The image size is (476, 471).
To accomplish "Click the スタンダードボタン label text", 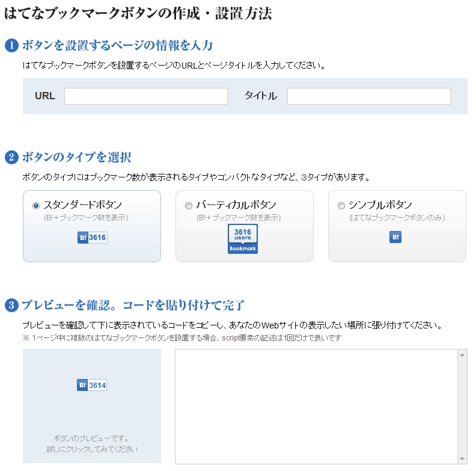I will coord(82,205).
